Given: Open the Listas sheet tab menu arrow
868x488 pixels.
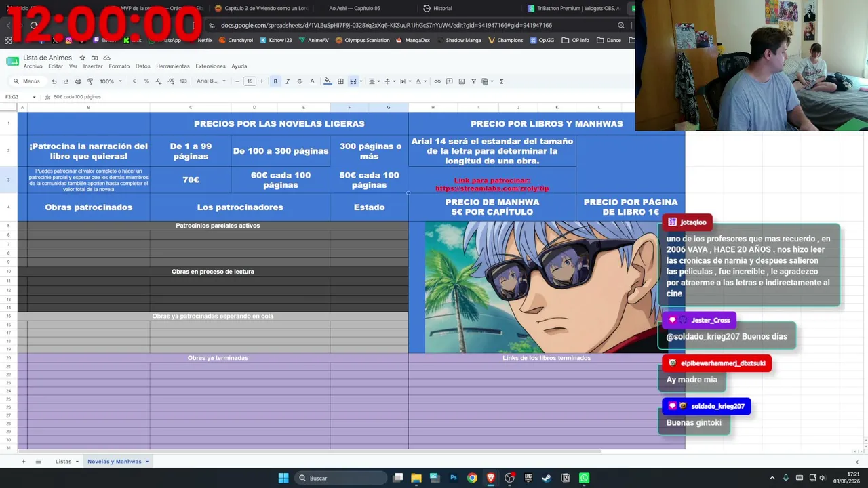Looking at the screenshot, I should [x=77, y=462].
